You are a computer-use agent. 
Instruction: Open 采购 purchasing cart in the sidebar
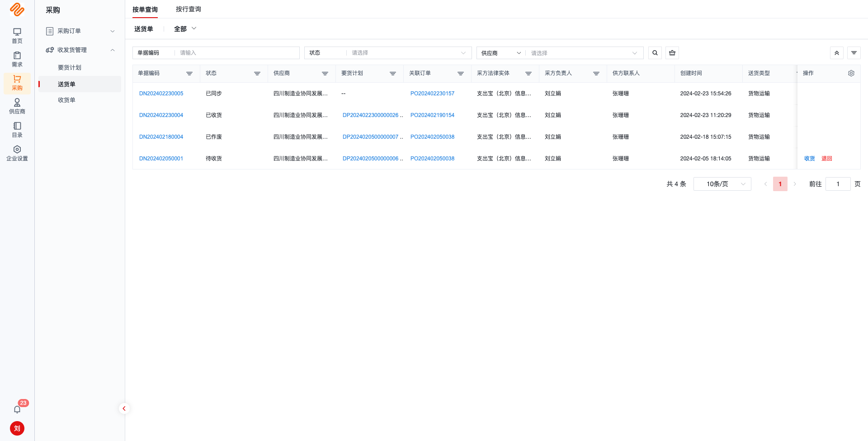point(17,83)
